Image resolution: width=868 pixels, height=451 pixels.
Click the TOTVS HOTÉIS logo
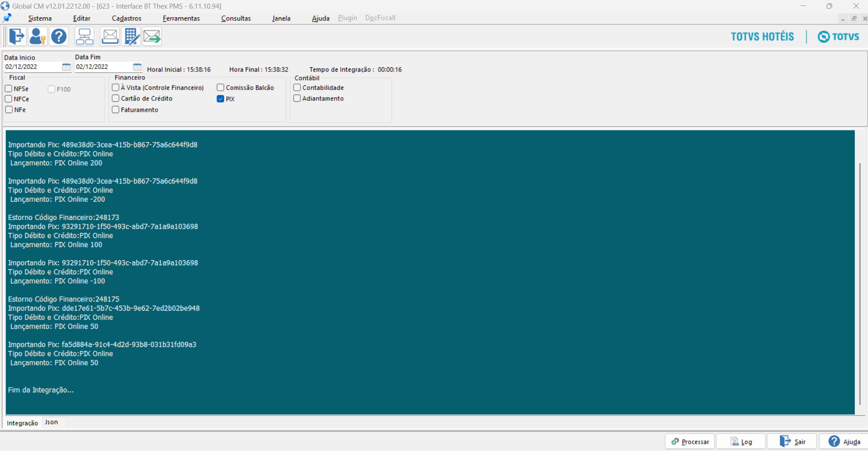coord(762,37)
